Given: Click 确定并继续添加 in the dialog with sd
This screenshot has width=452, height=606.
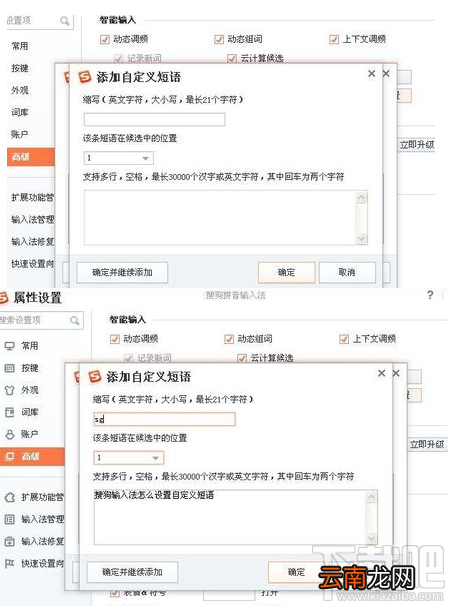Looking at the screenshot, I should [x=132, y=572].
